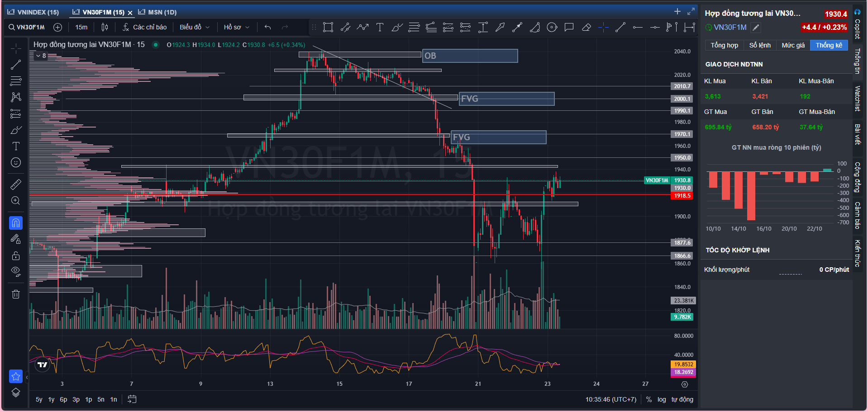This screenshot has height=412, width=868.
Task: Select the eraser tool
Action: [x=586, y=28]
